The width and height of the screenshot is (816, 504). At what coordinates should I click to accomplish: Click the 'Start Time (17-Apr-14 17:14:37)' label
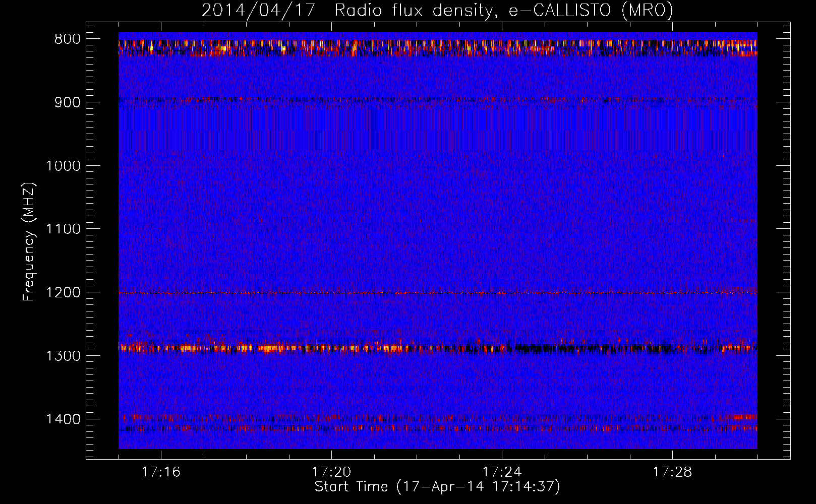click(x=437, y=487)
